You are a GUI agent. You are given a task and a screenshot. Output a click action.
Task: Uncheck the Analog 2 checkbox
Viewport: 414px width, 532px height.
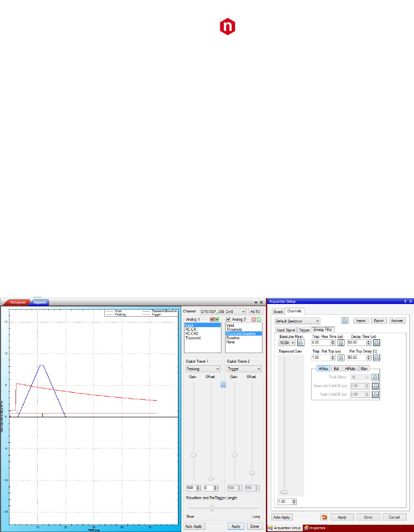point(228,319)
